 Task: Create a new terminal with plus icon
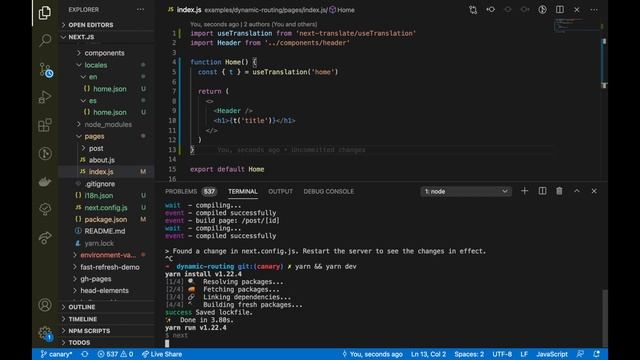[x=524, y=191]
